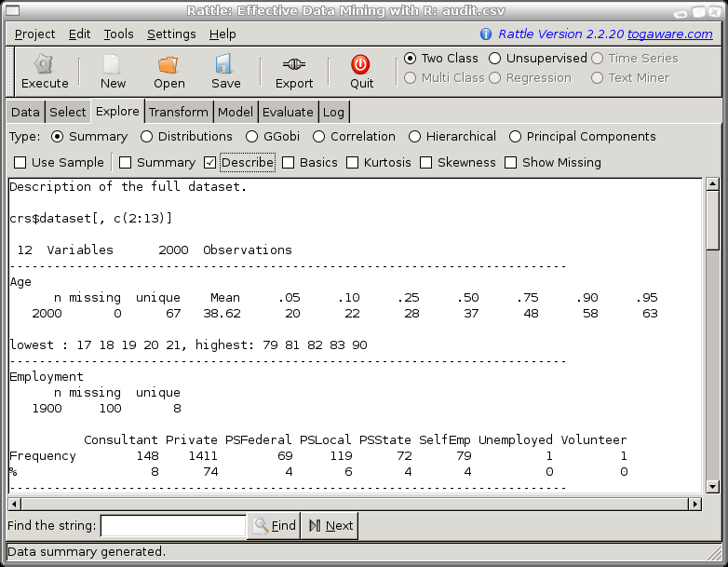Click the Open folder icon
Viewport: 728px width, 567px height.
pos(169,64)
